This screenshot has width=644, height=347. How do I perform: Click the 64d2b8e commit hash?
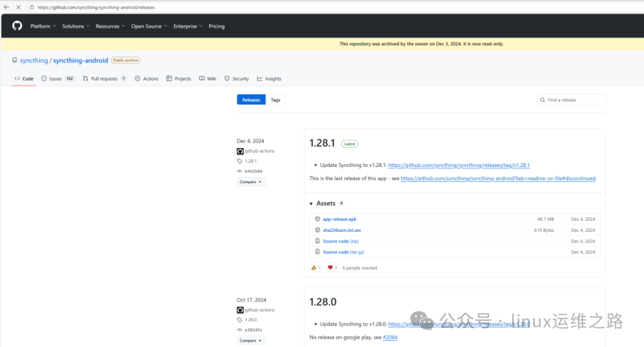(253, 171)
